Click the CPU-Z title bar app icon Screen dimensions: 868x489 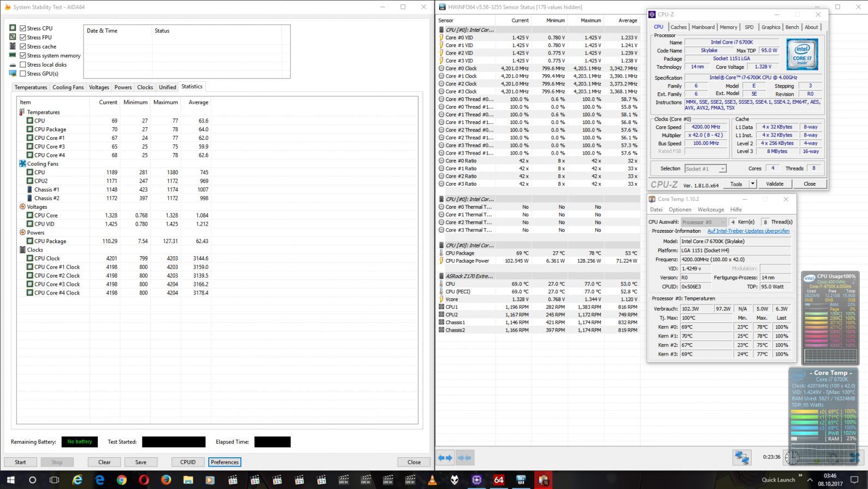pos(652,15)
